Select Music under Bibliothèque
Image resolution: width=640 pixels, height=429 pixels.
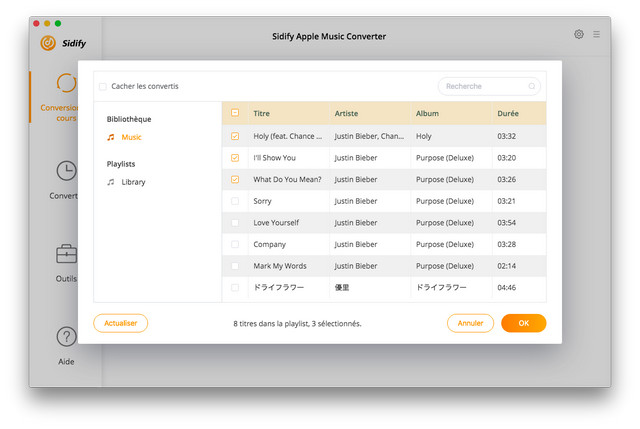pos(131,137)
